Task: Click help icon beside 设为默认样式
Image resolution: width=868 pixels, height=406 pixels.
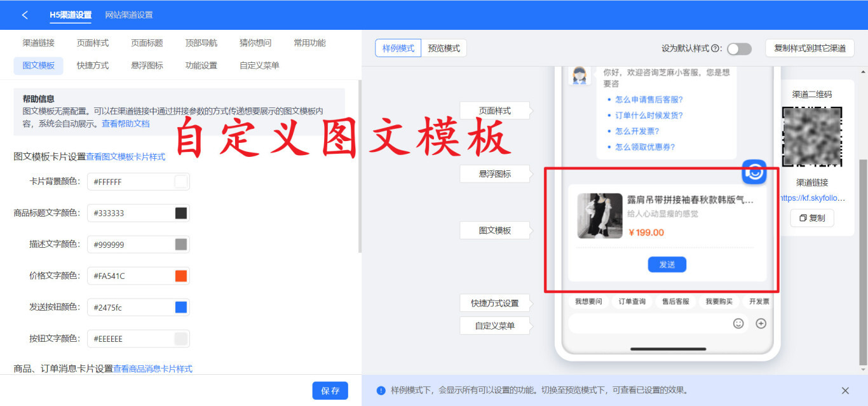Action: pyautogui.click(x=715, y=48)
